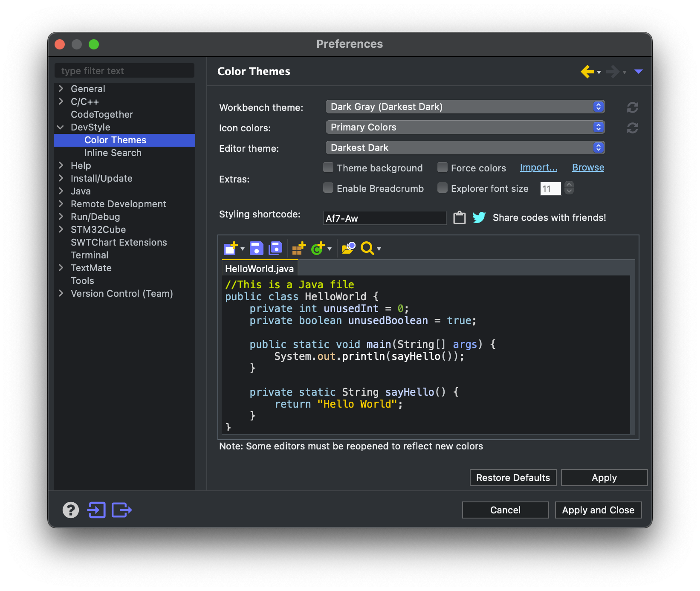This screenshot has height=591, width=700.
Task: Click the Cancel button
Action: point(505,510)
